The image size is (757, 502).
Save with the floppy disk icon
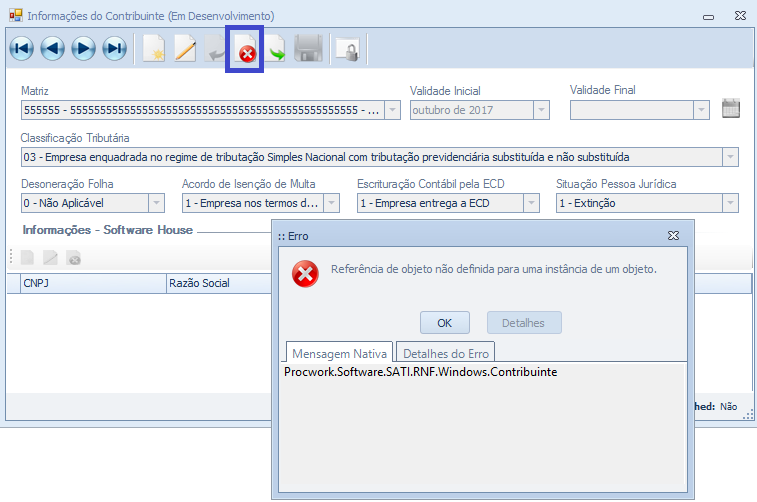(x=308, y=48)
